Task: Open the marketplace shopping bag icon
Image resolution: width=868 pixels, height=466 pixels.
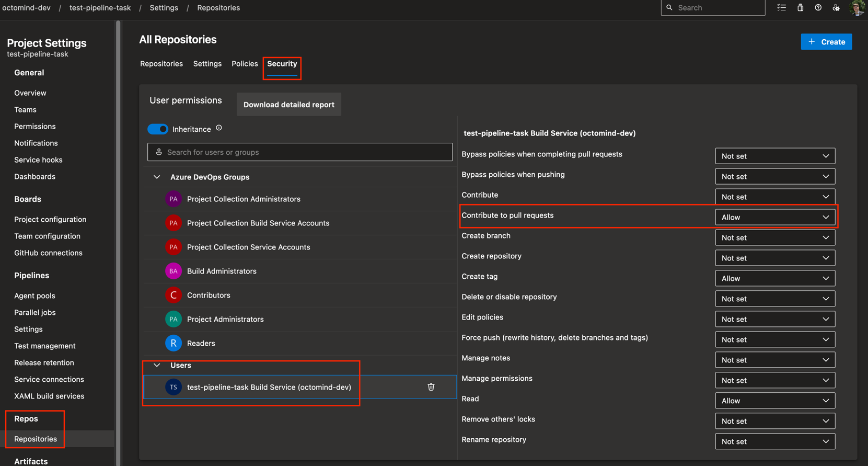Action: point(800,8)
